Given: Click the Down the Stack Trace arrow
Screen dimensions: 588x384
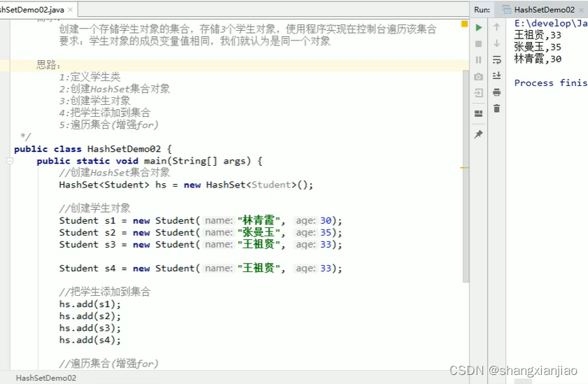Looking at the screenshot, I should 497,43.
